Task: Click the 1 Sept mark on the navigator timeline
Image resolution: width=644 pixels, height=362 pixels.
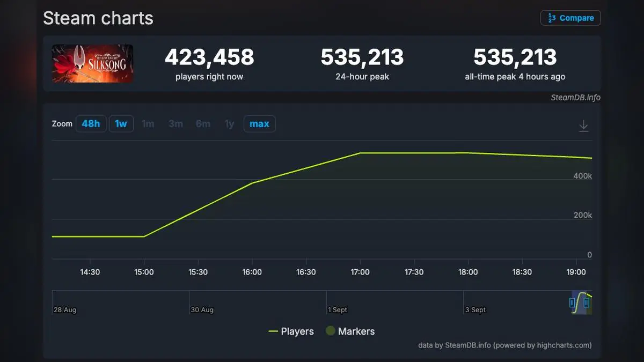Action: tap(337, 309)
